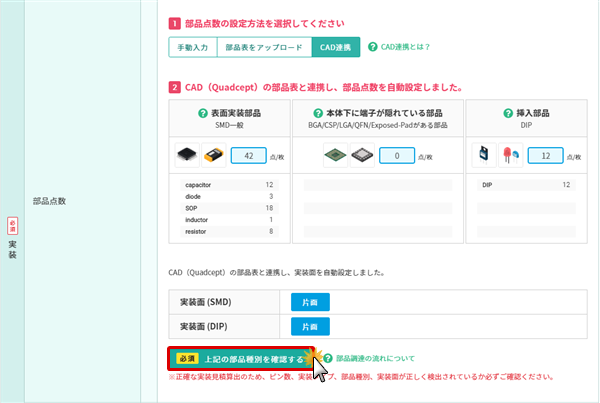Select the CAD連携 tab

click(x=334, y=47)
